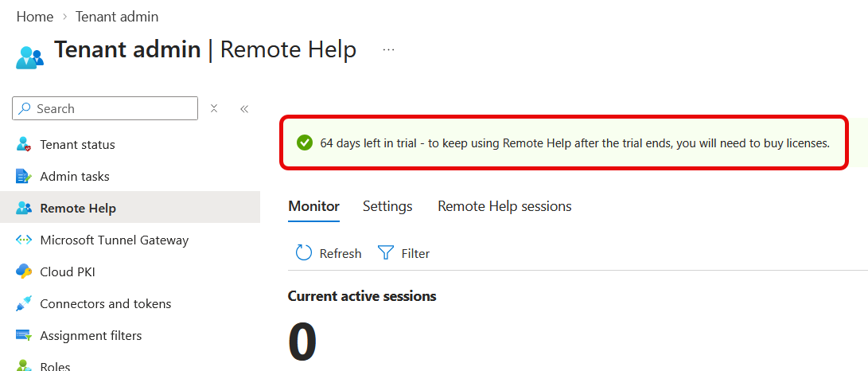Click the Assignment filters icon

click(x=24, y=335)
